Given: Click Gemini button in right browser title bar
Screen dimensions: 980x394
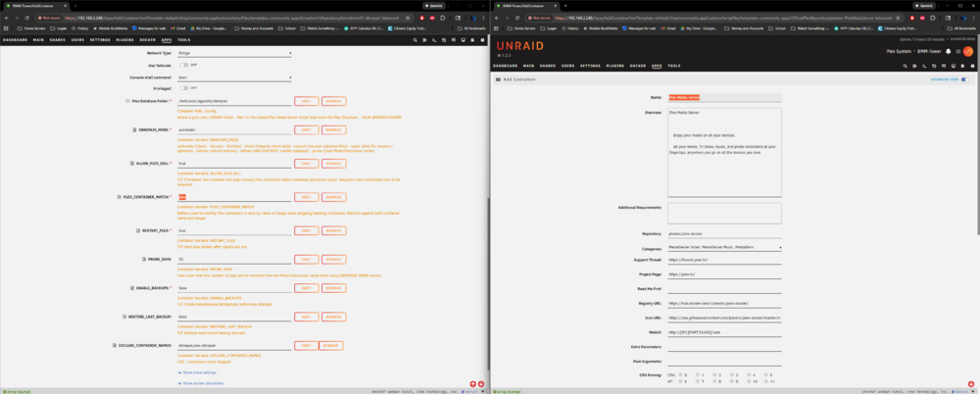Looking at the screenshot, I should 922,5.
